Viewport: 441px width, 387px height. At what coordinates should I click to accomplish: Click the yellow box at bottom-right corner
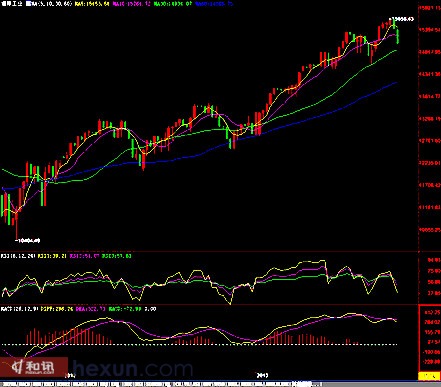coord(429,376)
